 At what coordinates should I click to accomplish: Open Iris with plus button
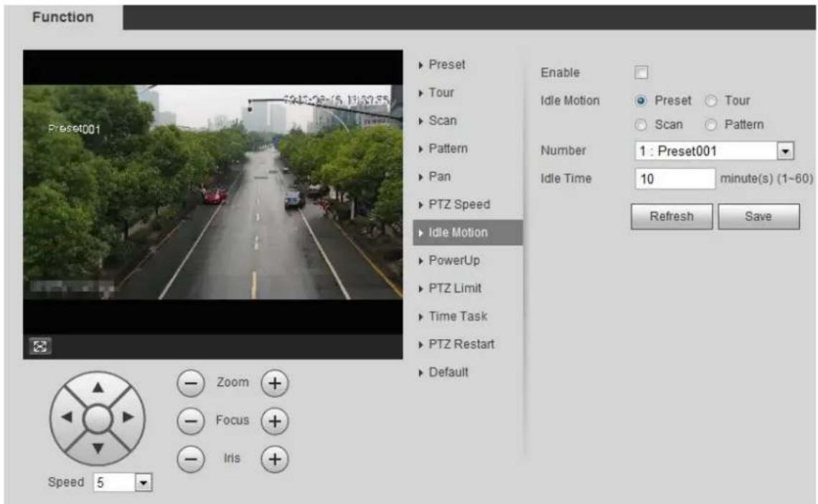click(274, 459)
